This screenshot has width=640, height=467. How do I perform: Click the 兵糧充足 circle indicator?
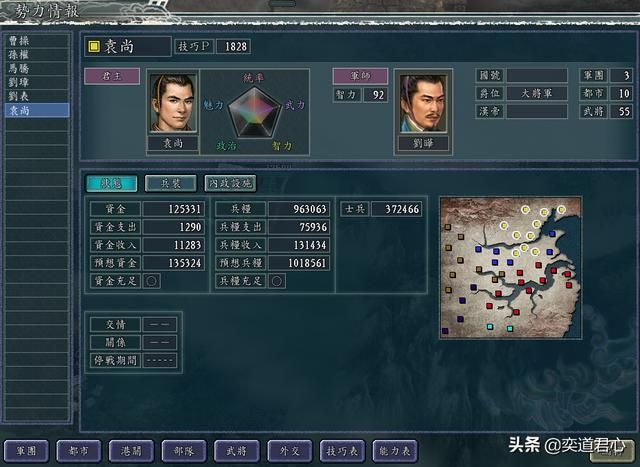pyautogui.click(x=277, y=281)
